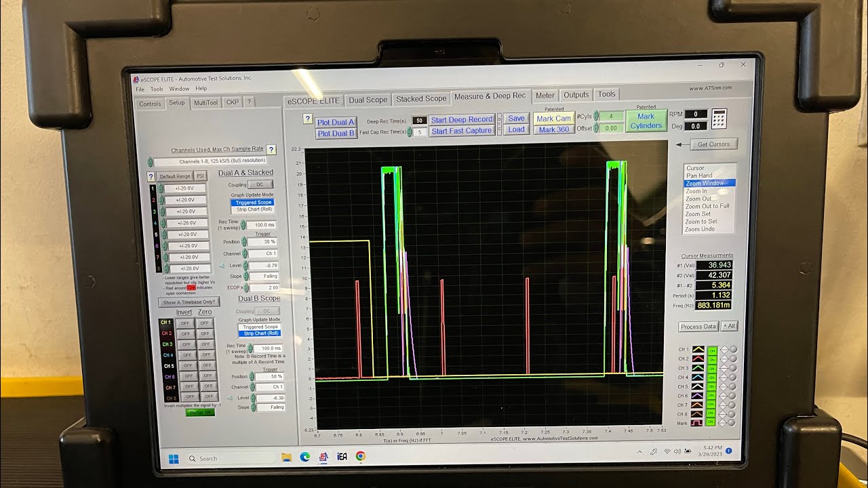Image resolution: width=868 pixels, height=488 pixels.
Task: Open the Channels Used sample rate selector
Action: coord(210,161)
